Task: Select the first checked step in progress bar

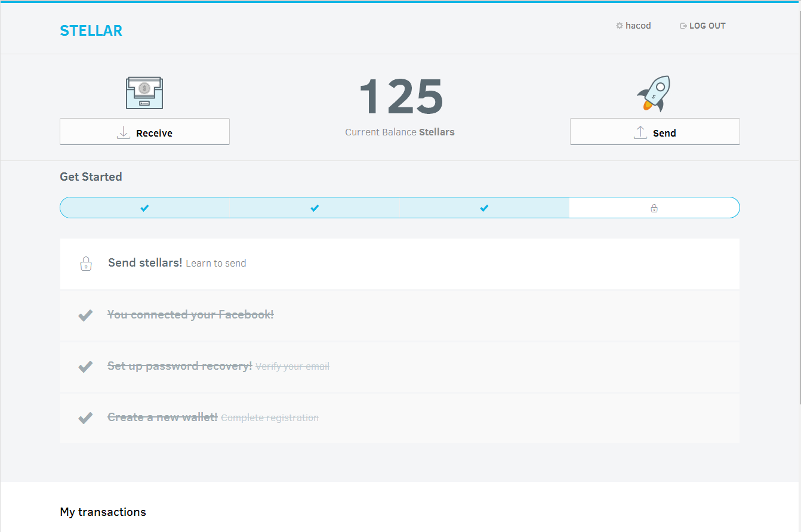Action: 144,208
